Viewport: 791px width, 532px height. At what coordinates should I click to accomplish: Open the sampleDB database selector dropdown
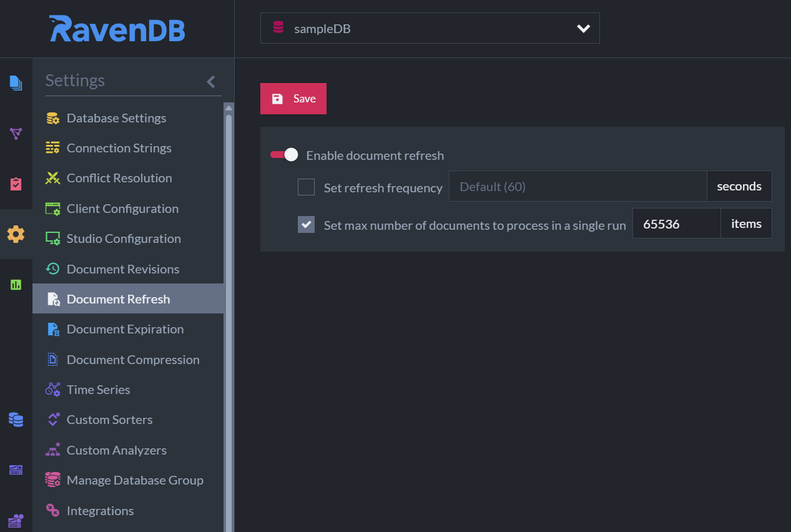(x=430, y=28)
